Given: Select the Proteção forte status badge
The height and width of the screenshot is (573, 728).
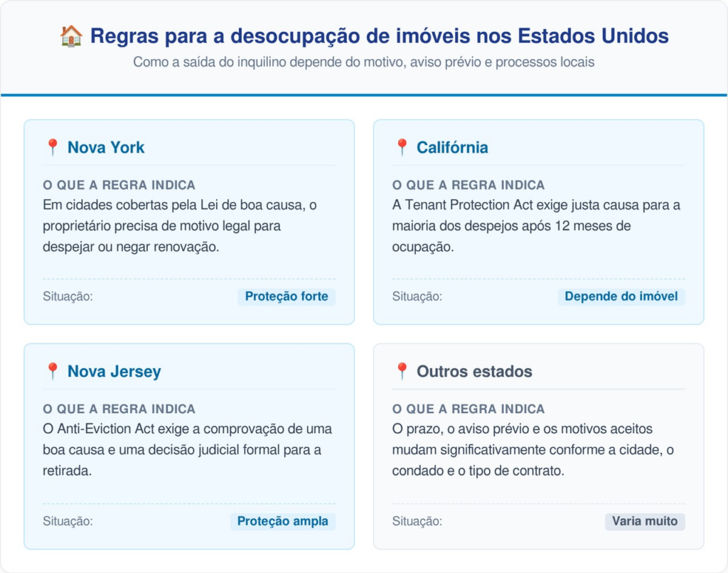Looking at the screenshot, I should pyautogui.click(x=287, y=296).
